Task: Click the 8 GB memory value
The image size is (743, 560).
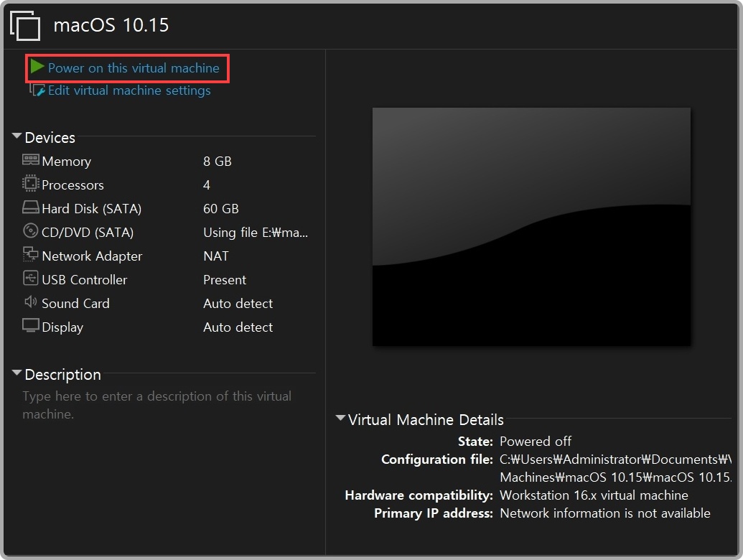Action: [218, 162]
